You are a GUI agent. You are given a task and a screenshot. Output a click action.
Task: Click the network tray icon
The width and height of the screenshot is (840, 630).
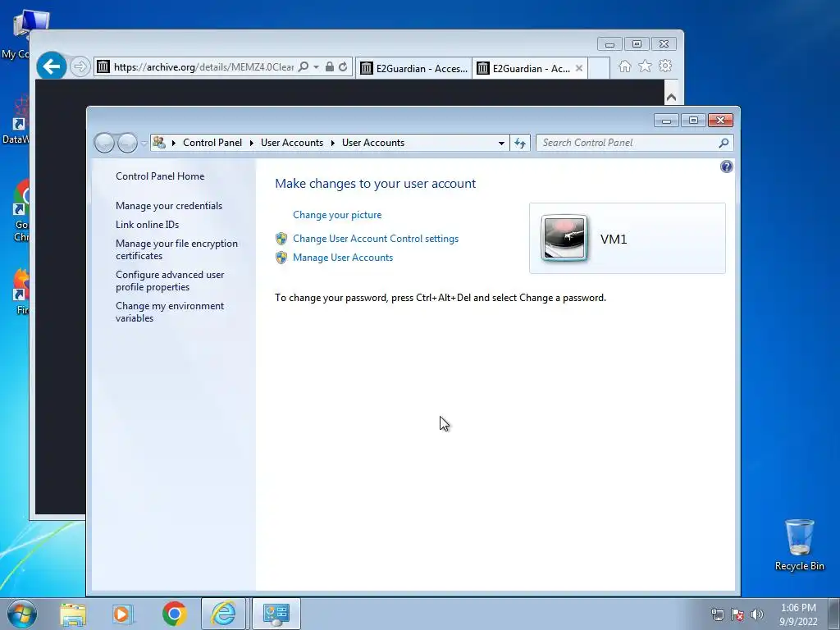click(717, 614)
